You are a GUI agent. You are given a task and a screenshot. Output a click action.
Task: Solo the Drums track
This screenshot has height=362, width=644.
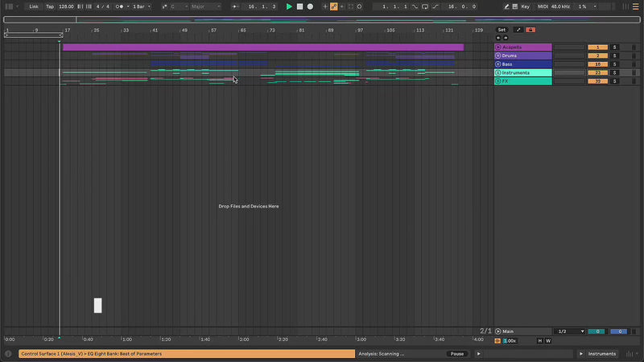pos(614,56)
